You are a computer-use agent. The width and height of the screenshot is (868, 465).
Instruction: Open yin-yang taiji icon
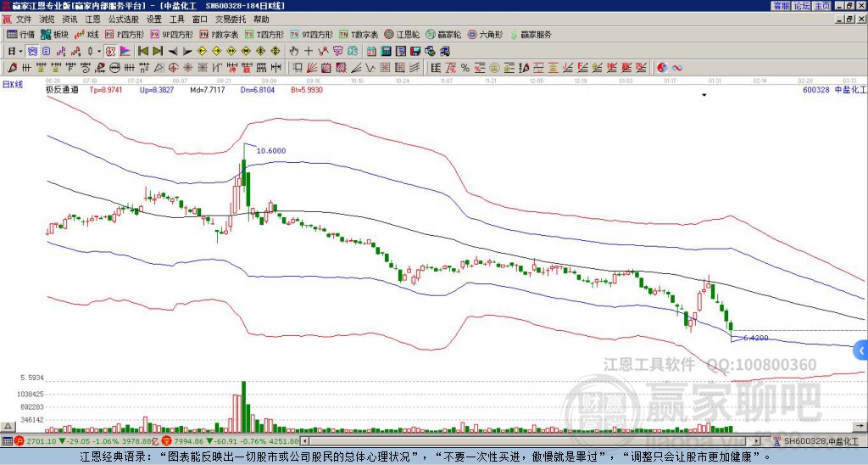tap(662, 68)
